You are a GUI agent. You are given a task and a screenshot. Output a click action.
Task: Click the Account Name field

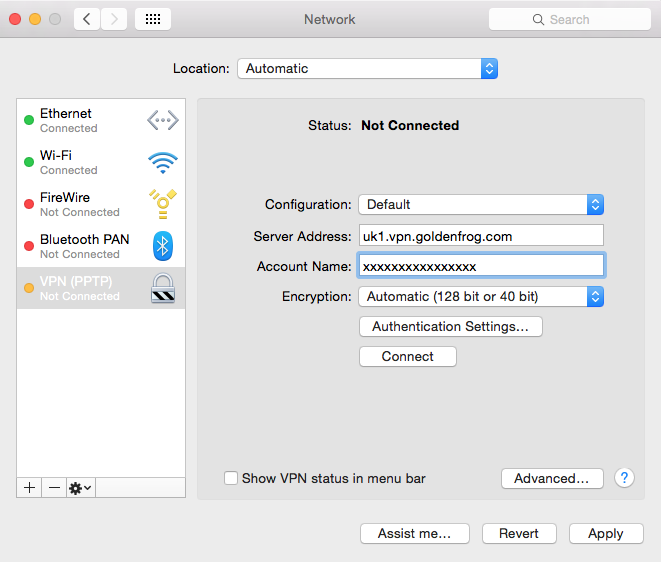(x=481, y=265)
